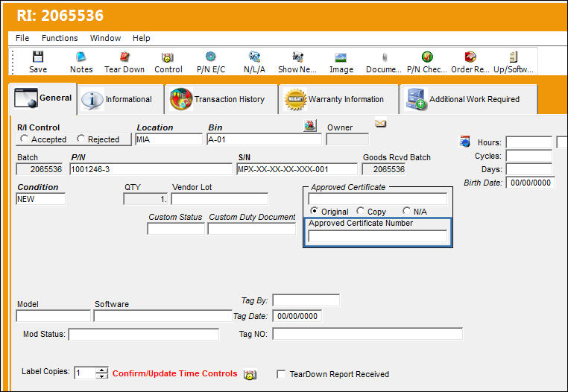This screenshot has height=392, width=568.
Task: Click the envelope icon near Owner
Action: click(x=380, y=124)
